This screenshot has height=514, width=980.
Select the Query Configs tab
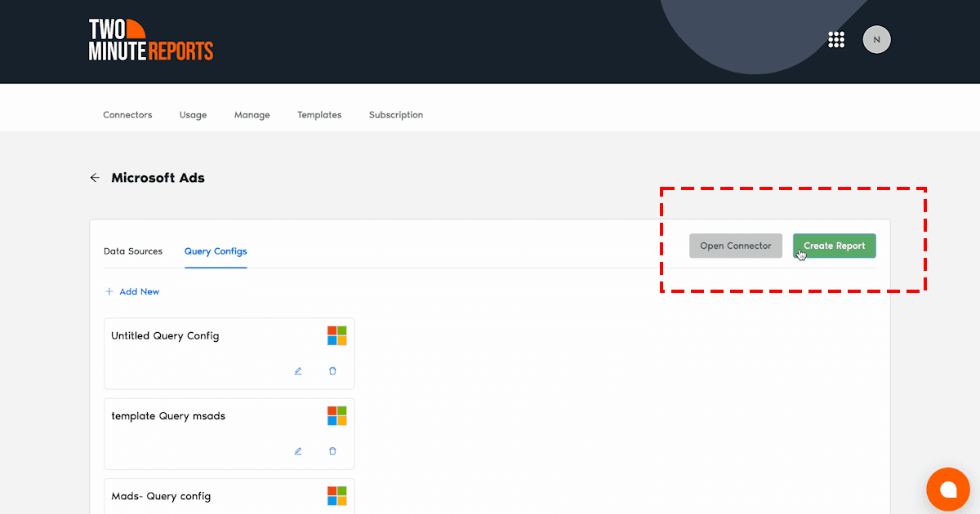(216, 251)
